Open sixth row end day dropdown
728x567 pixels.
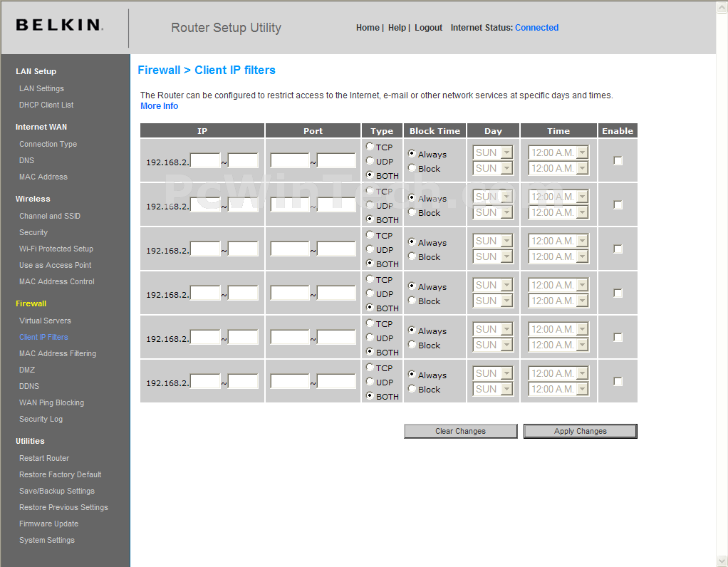click(x=493, y=389)
